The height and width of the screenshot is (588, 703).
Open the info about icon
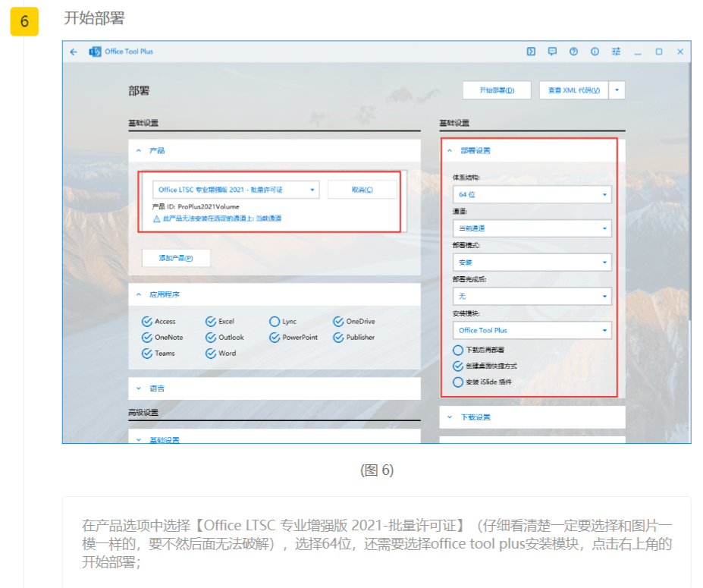coord(595,52)
